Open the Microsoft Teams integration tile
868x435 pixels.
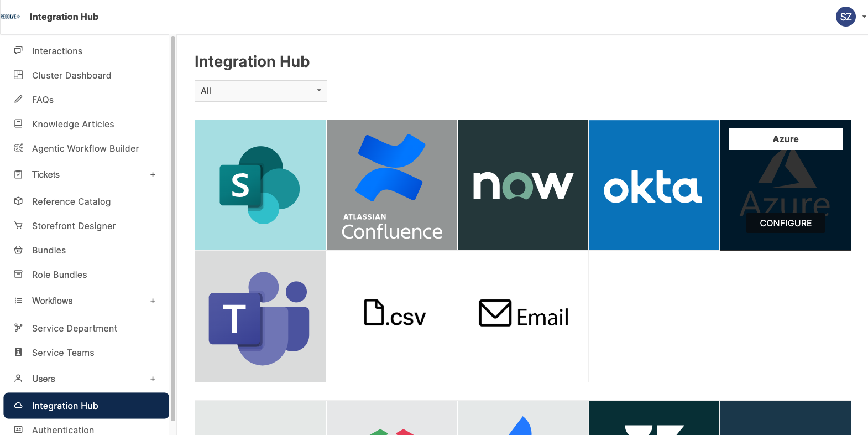point(260,317)
